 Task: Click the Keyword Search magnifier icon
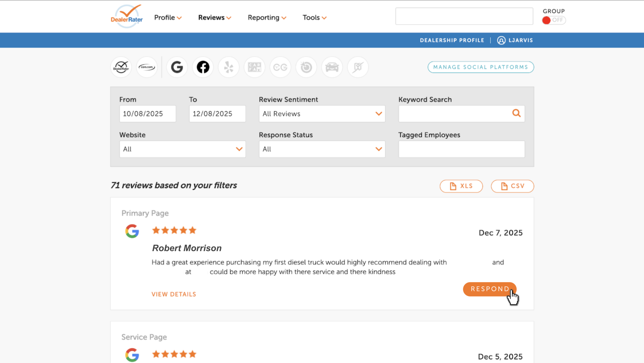click(516, 113)
